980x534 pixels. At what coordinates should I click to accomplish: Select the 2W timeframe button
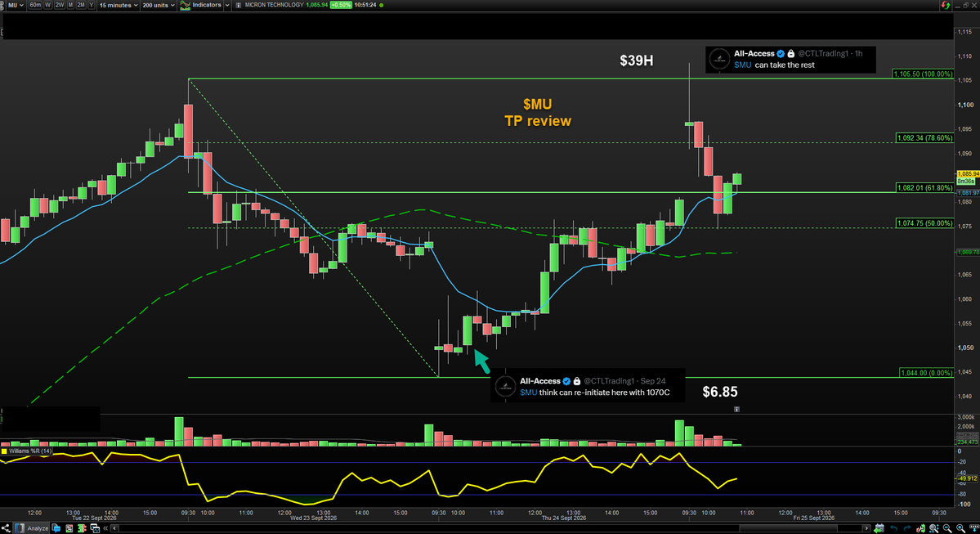[x=60, y=5]
